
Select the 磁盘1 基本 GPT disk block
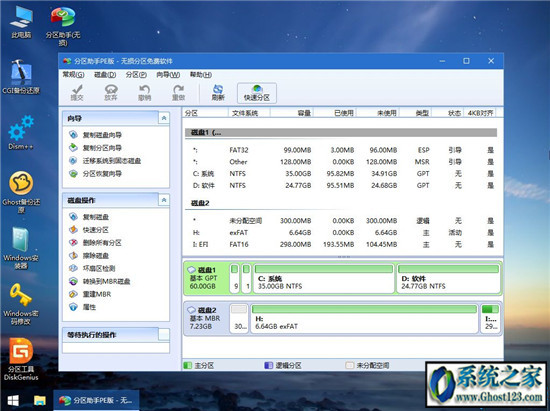click(206, 278)
